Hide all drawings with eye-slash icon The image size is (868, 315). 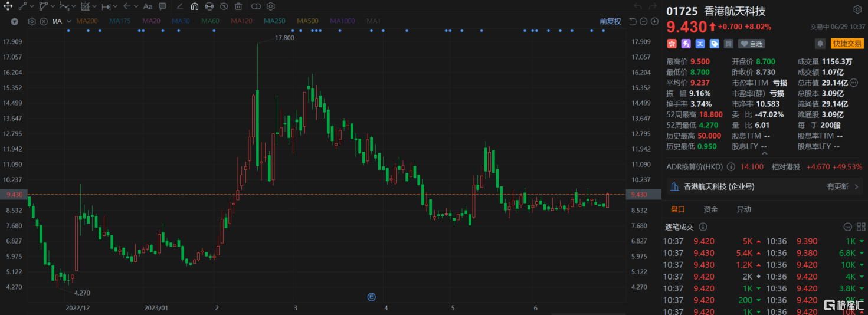point(224,6)
